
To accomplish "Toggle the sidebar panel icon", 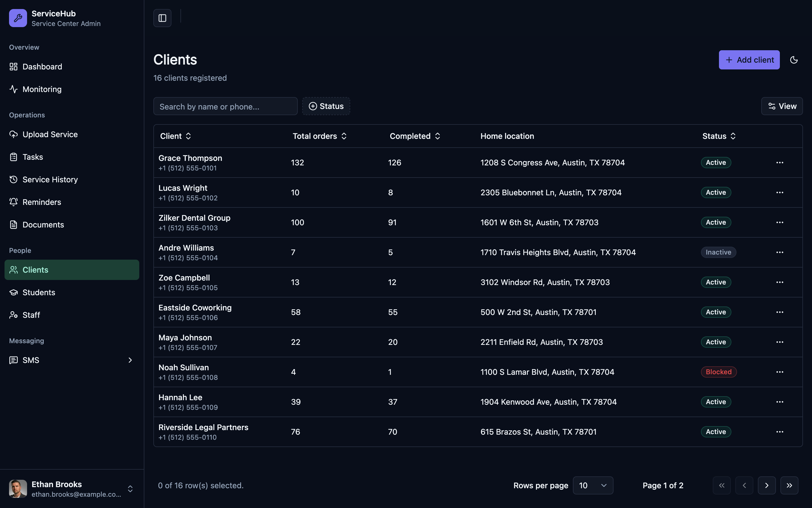I will click(x=162, y=18).
